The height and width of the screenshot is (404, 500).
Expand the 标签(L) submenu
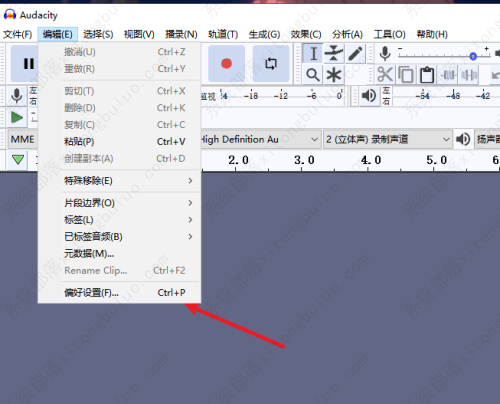pyautogui.click(x=119, y=220)
